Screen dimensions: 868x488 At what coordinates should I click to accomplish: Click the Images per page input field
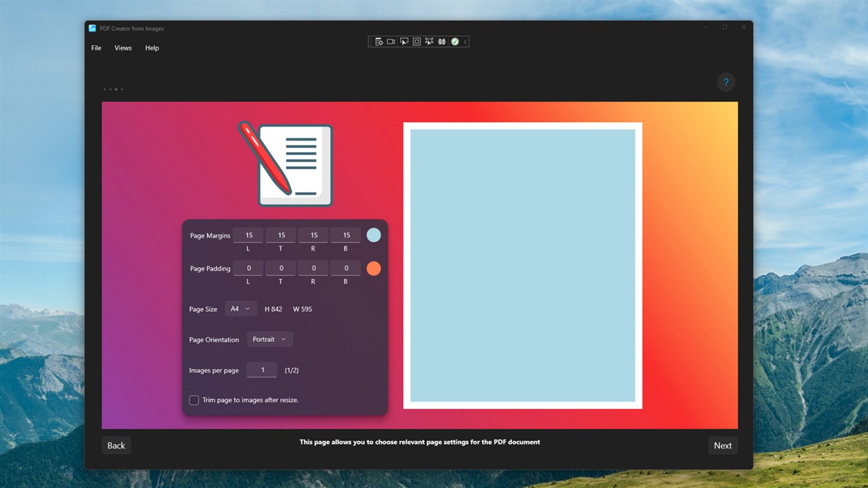tap(262, 370)
